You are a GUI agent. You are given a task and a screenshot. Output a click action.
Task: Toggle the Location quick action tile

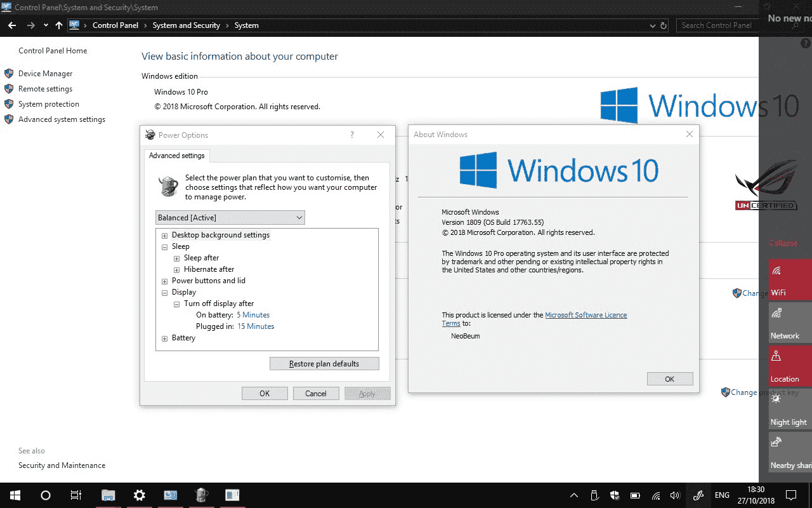click(x=790, y=366)
